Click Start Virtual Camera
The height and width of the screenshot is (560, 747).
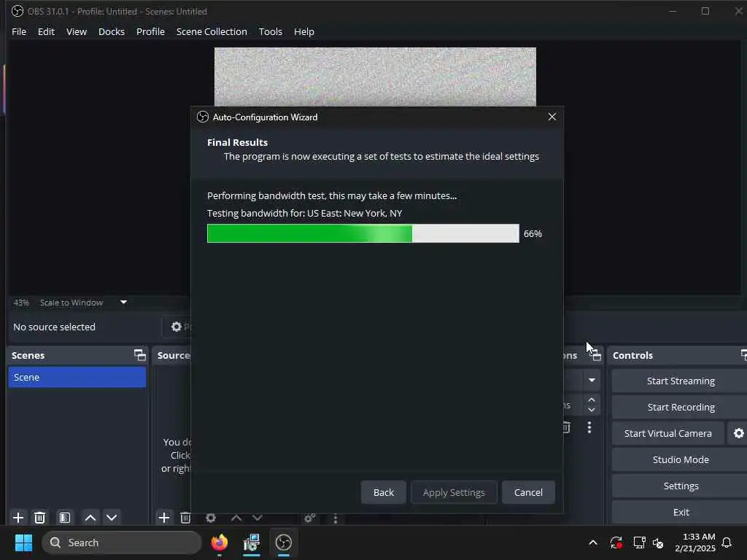(668, 433)
